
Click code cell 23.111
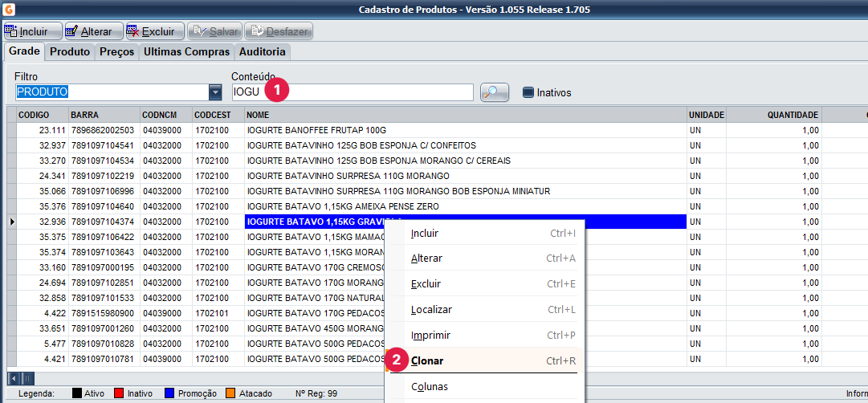pos(42,130)
